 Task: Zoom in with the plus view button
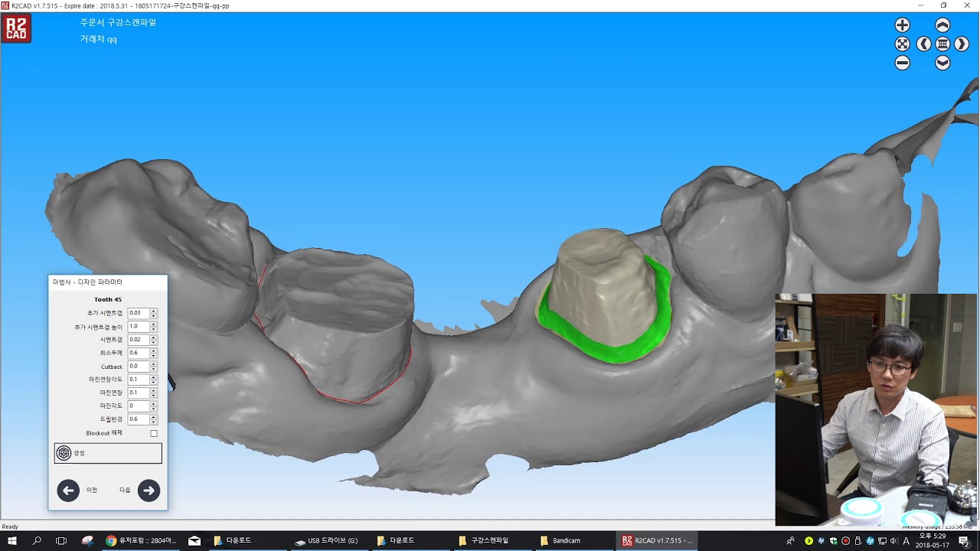[x=903, y=25]
